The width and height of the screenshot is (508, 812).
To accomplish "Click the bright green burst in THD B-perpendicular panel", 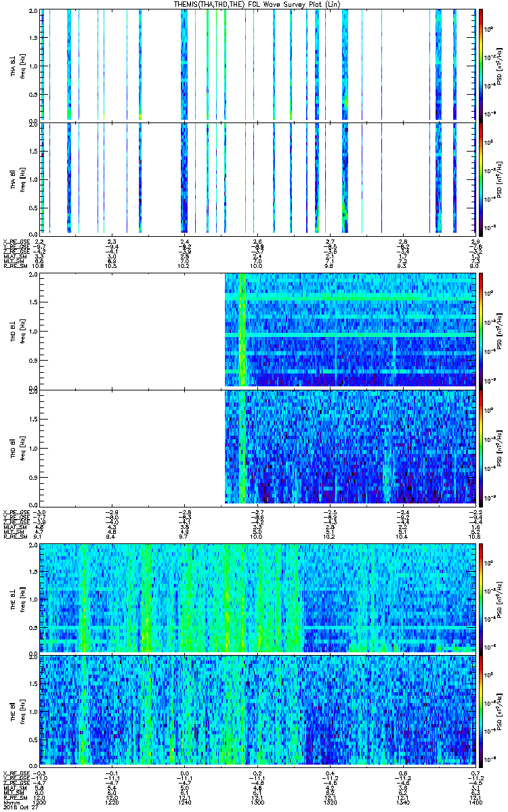I will coord(242,330).
